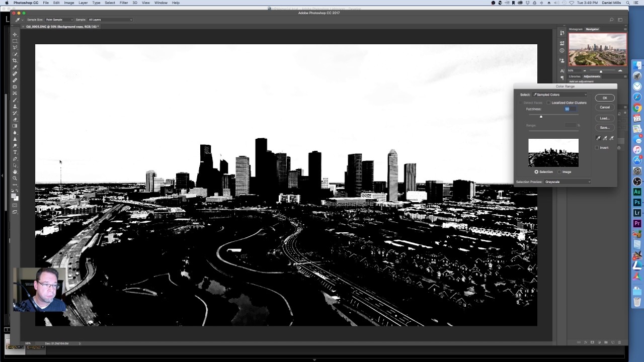The image size is (644, 362).
Task: Pick the Add to Sample eyedropper
Action: pyautogui.click(x=605, y=138)
